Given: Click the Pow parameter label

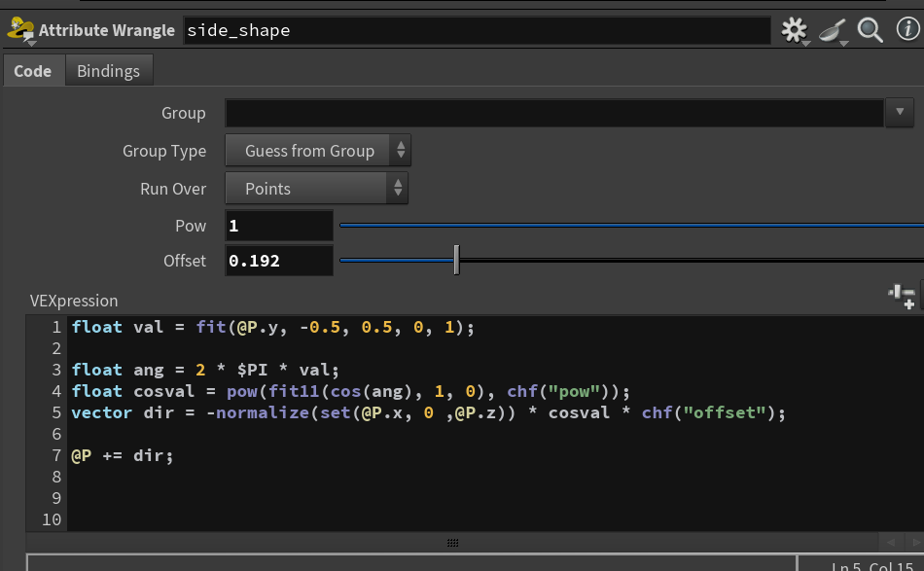Looking at the screenshot, I should click(191, 226).
